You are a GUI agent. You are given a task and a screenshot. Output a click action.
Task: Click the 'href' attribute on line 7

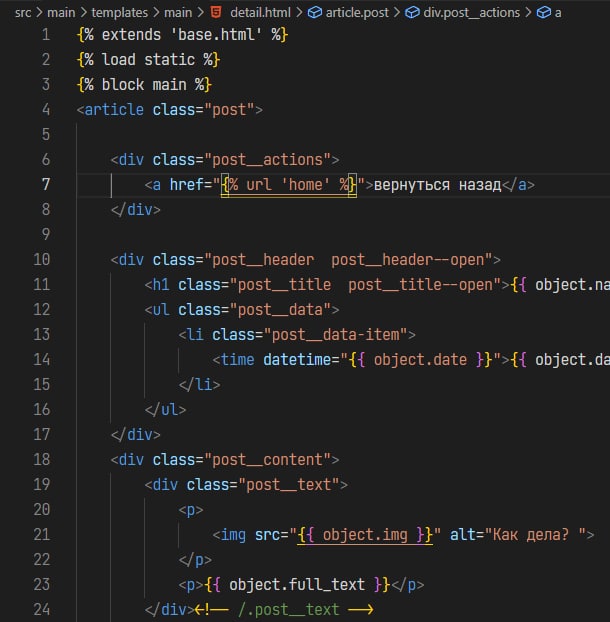(187, 184)
